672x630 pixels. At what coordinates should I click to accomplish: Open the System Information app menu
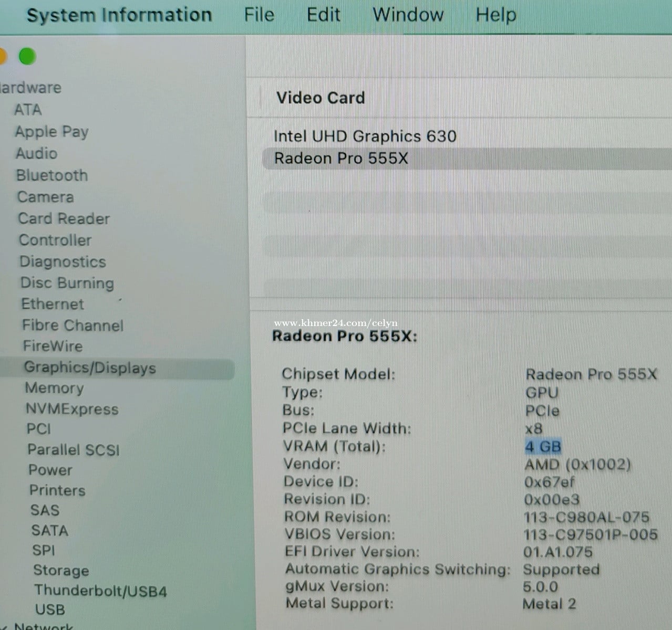119,15
